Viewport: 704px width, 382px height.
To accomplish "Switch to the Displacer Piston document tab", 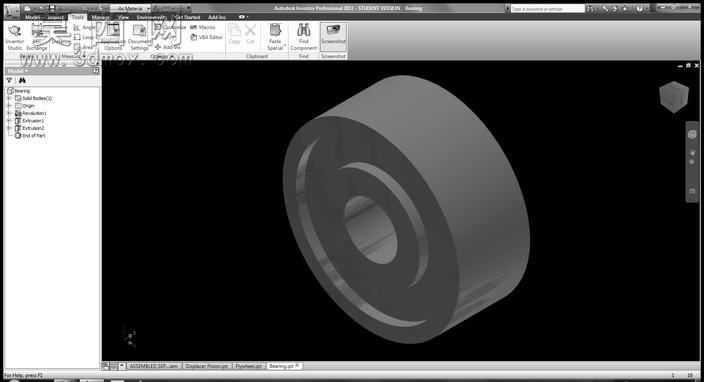I will point(207,366).
